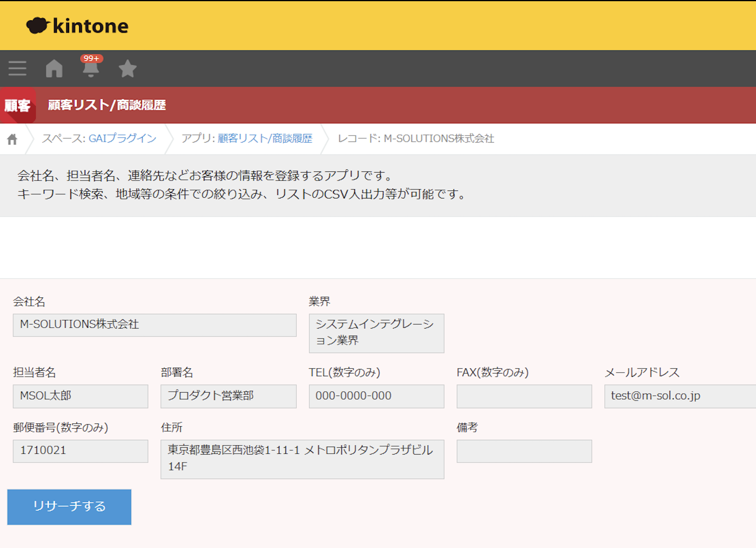Open notifications bell with 99+ badge
The image size is (756, 548).
91,66
